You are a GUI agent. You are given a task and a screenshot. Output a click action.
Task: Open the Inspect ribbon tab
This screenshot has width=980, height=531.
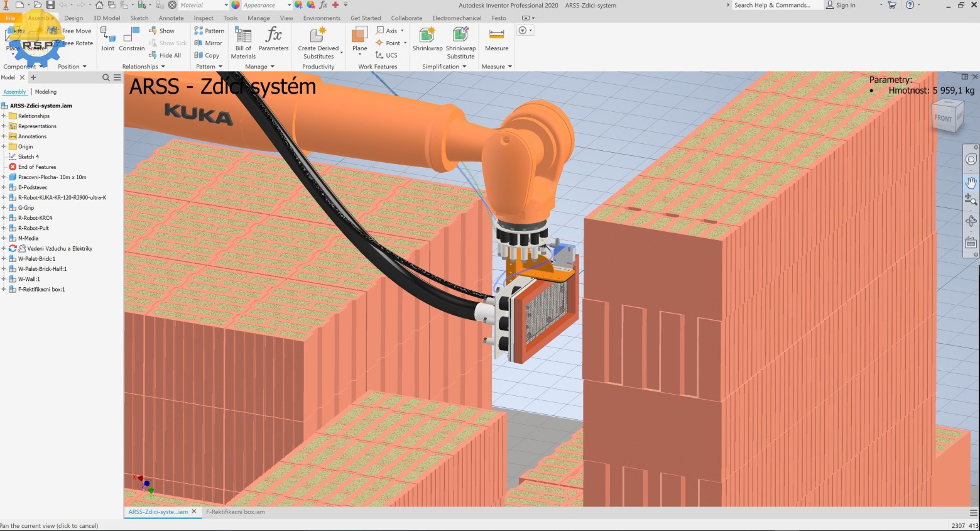coord(204,18)
